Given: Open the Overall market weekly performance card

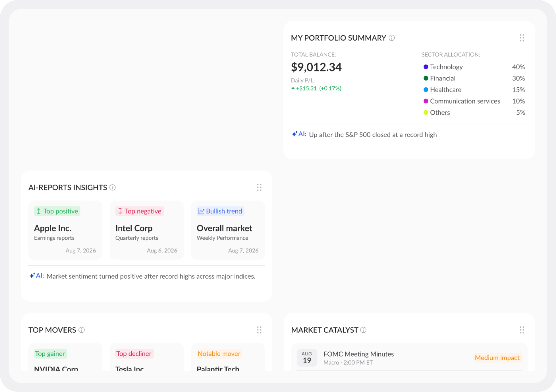Looking at the screenshot, I should click(228, 230).
